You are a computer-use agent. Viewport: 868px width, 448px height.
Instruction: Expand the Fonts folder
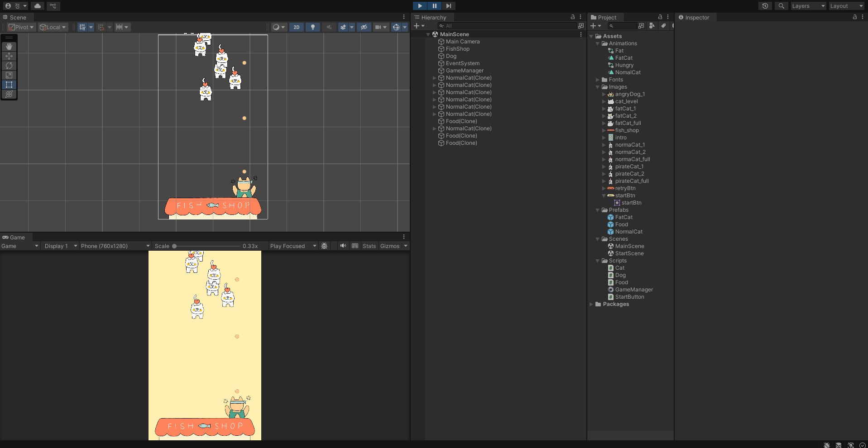click(598, 80)
